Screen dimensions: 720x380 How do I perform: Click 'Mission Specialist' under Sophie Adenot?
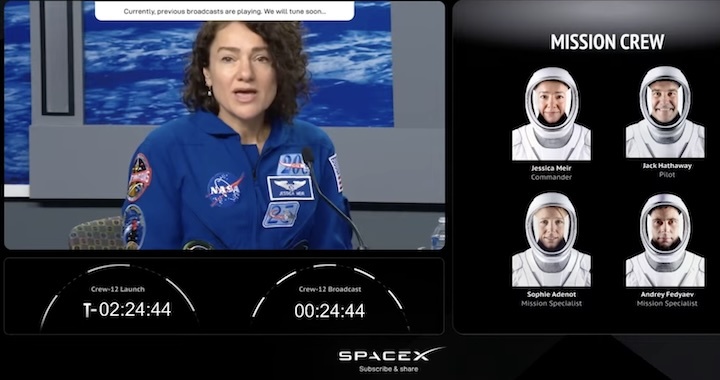[551, 303]
